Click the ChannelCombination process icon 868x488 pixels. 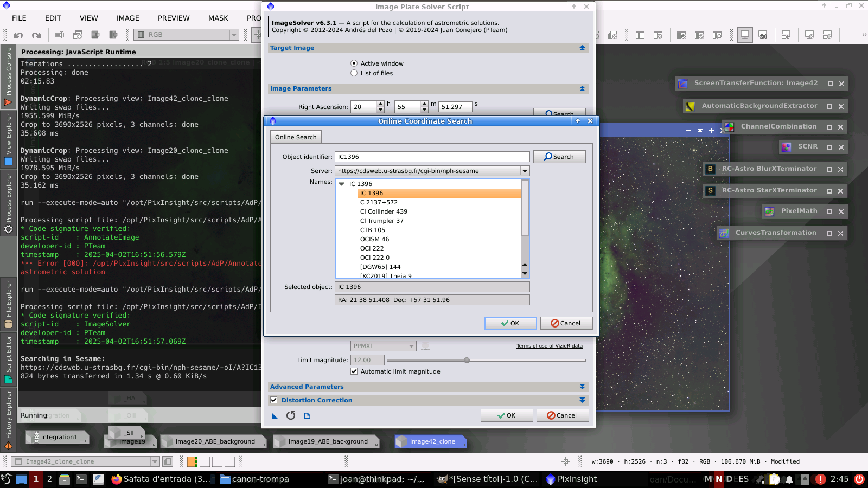(729, 127)
